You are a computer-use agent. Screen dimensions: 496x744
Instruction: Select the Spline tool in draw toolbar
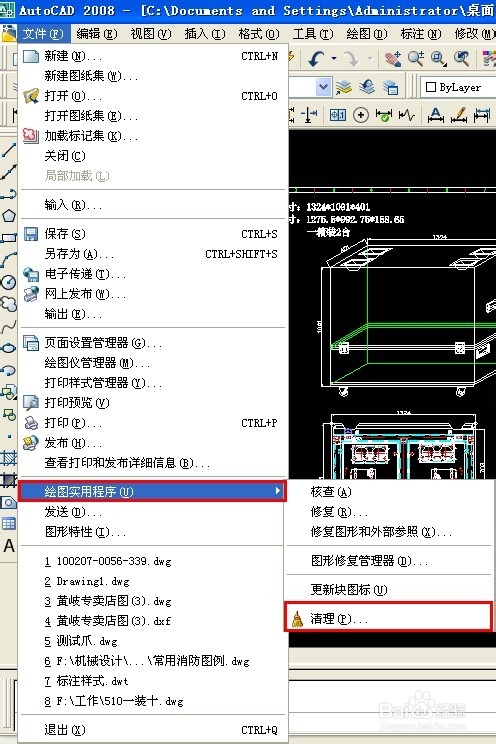(9, 326)
